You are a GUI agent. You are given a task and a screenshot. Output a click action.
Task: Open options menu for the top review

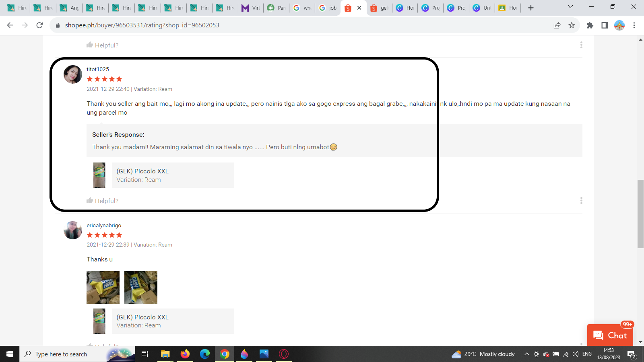[581, 45]
